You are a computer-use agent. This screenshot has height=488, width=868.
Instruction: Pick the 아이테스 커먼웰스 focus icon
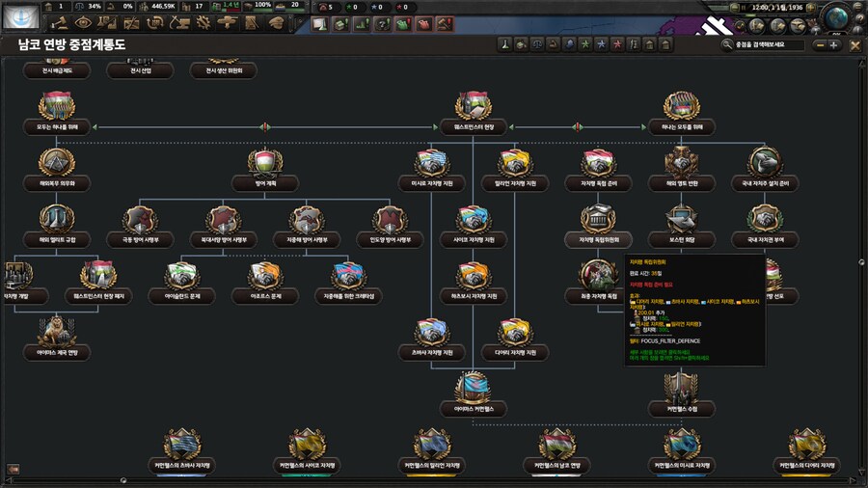[x=474, y=387]
